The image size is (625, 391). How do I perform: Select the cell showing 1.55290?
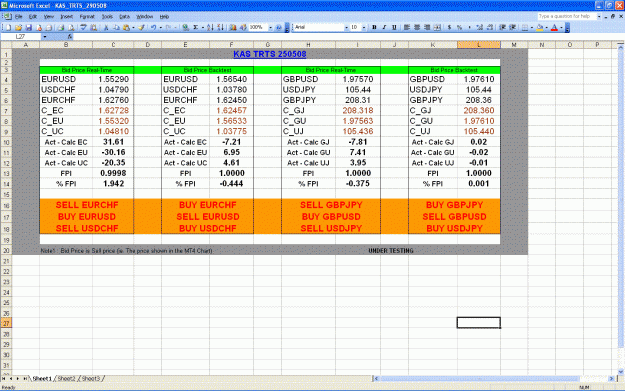[x=113, y=79]
